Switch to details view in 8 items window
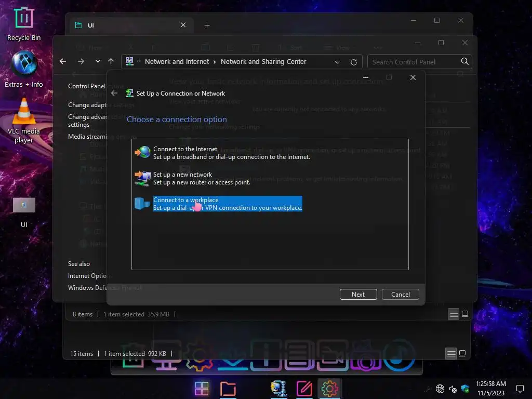 coord(454,314)
